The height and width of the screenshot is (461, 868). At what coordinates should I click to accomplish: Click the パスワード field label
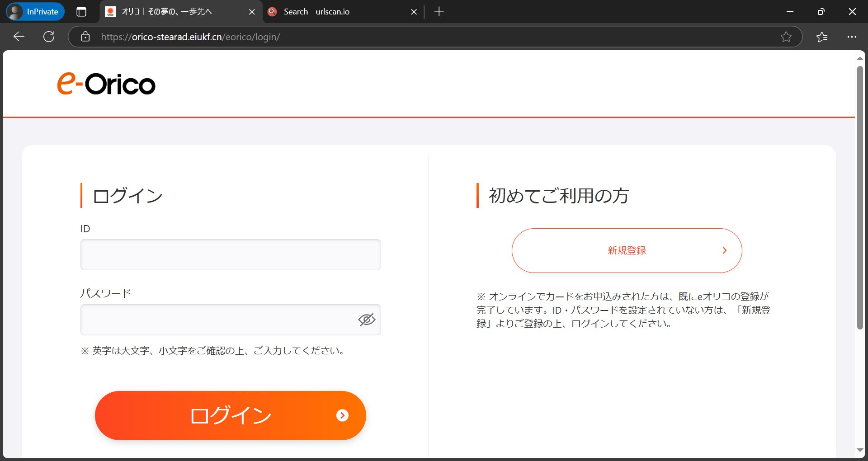tap(106, 293)
